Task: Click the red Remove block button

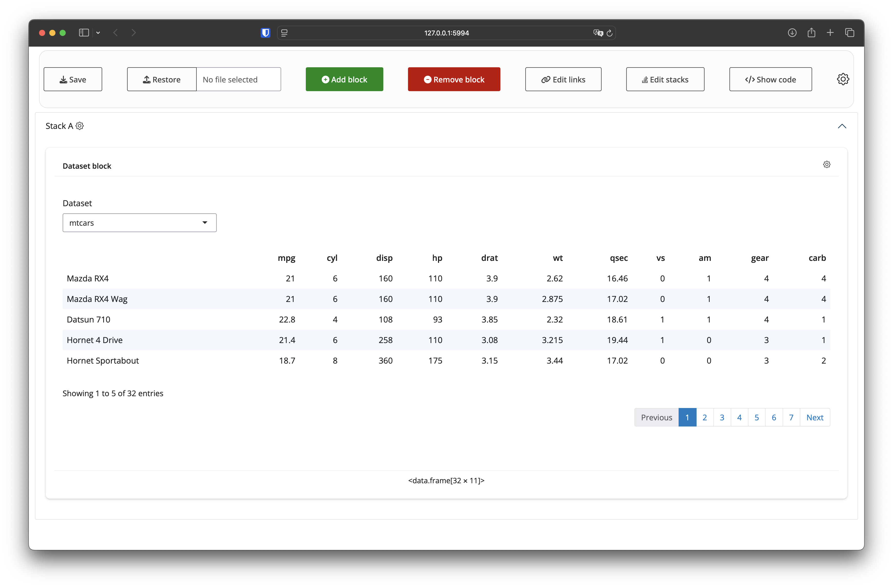Action: (x=454, y=79)
